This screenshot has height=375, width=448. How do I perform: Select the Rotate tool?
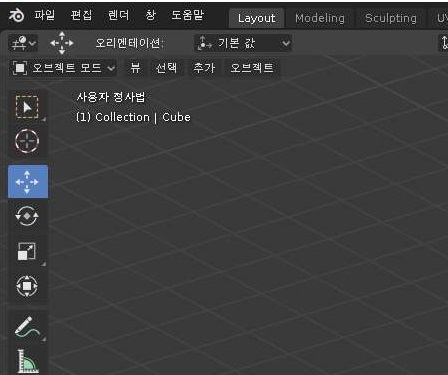pos(27,216)
